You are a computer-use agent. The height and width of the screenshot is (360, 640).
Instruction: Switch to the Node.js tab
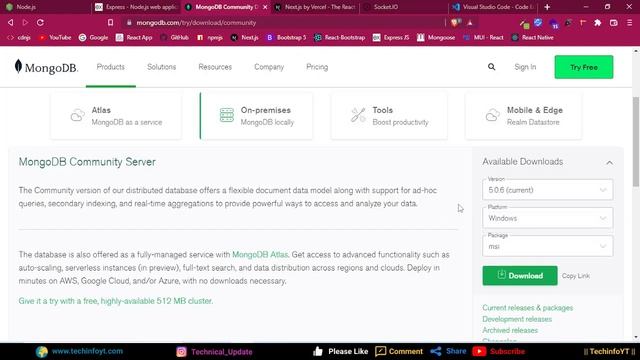click(45, 7)
